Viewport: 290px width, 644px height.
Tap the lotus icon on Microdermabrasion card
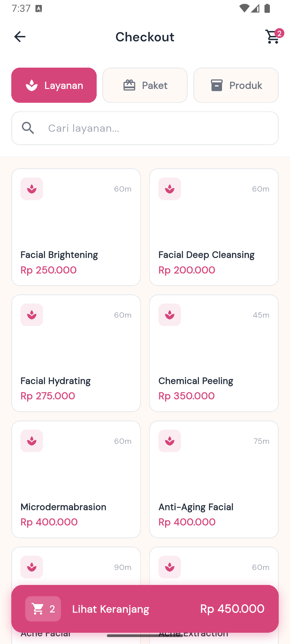[x=32, y=441]
